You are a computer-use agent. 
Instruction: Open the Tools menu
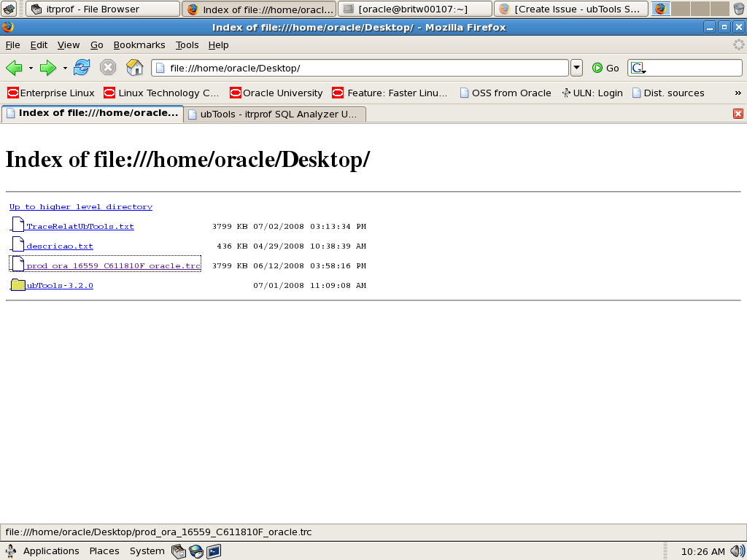[x=187, y=44]
